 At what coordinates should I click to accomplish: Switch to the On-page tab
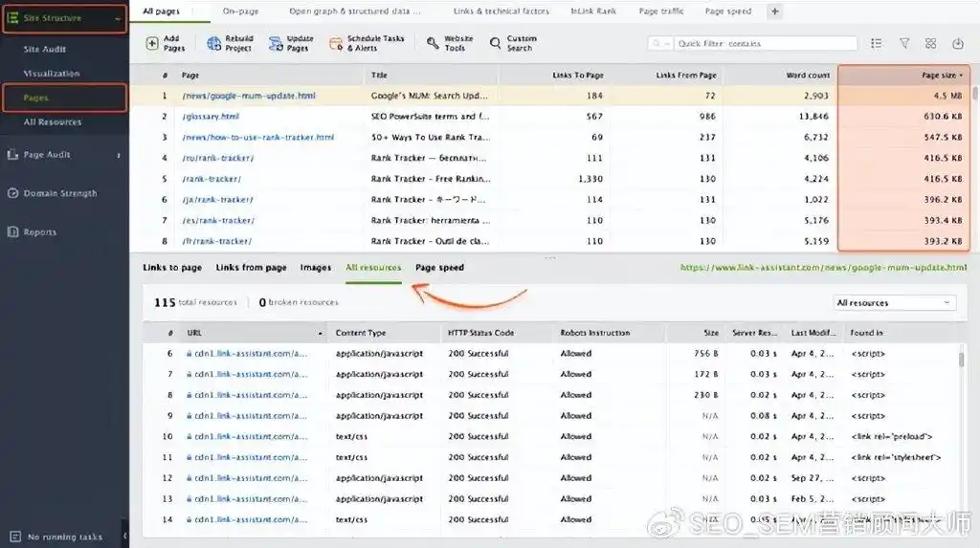pyautogui.click(x=239, y=11)
